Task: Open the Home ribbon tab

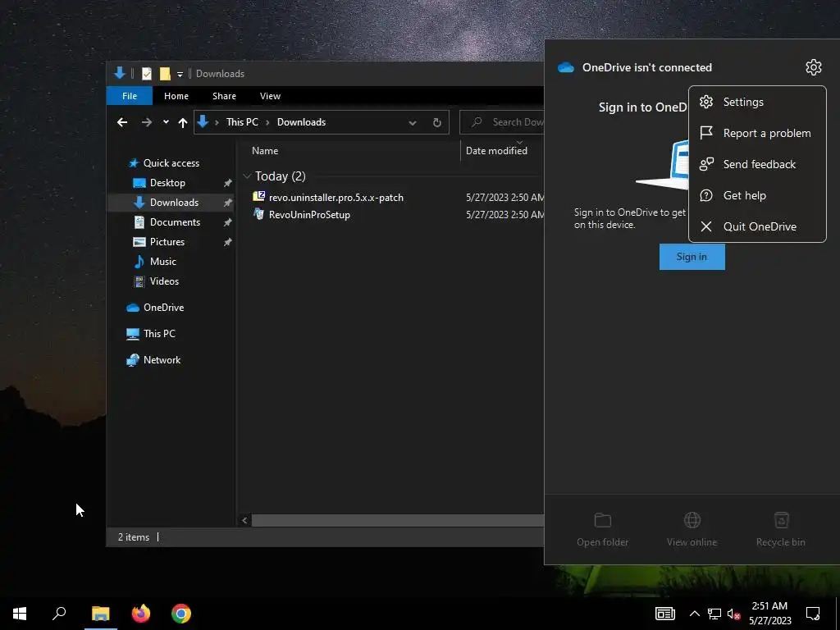Action: tap(176, 96)
